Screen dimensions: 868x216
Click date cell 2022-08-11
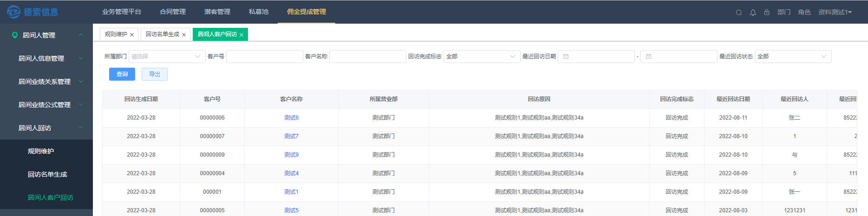pyautogui.click(x=733, y=118)
